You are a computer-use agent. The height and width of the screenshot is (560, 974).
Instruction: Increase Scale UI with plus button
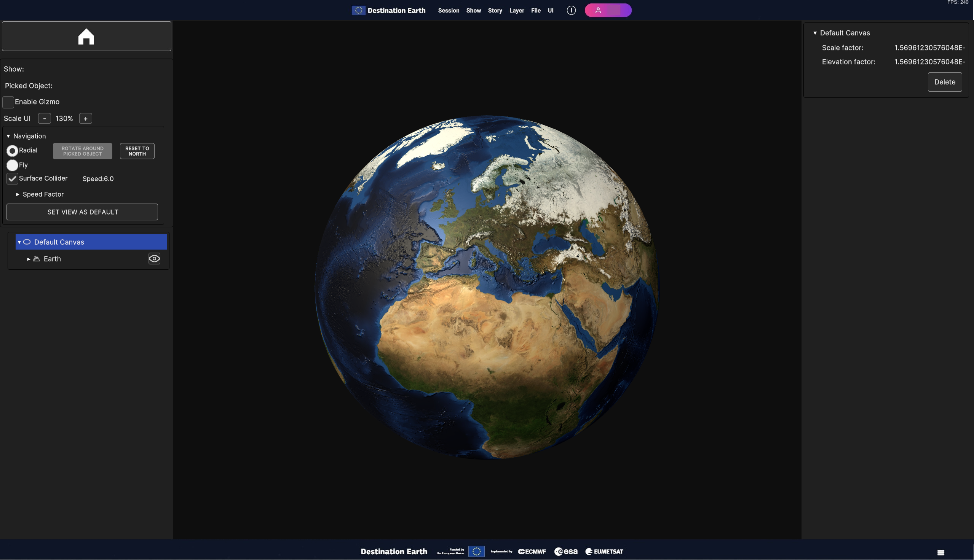click(x=85, y=118)
